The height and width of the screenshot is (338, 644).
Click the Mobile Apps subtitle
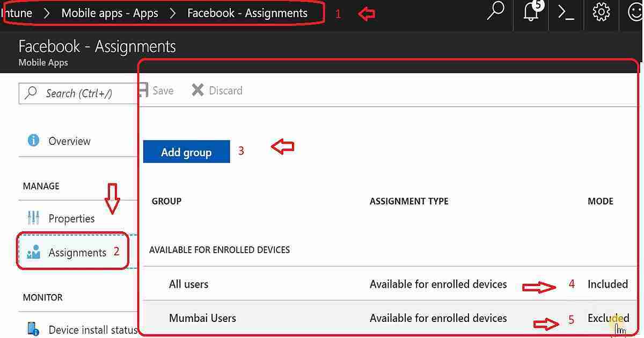point(43,62)
